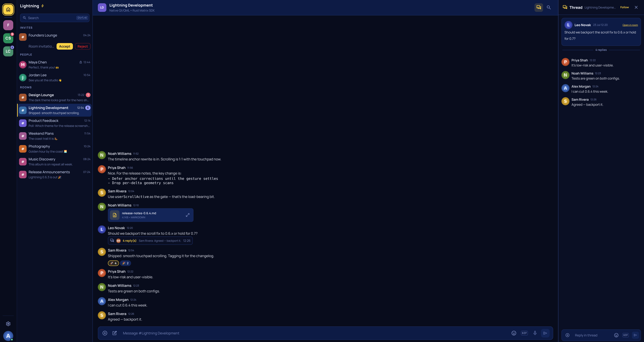Image resolution: width=644 pixels, height=342 pixels.
Task: Send the thread reply
Action: click(x=635, y=335)
